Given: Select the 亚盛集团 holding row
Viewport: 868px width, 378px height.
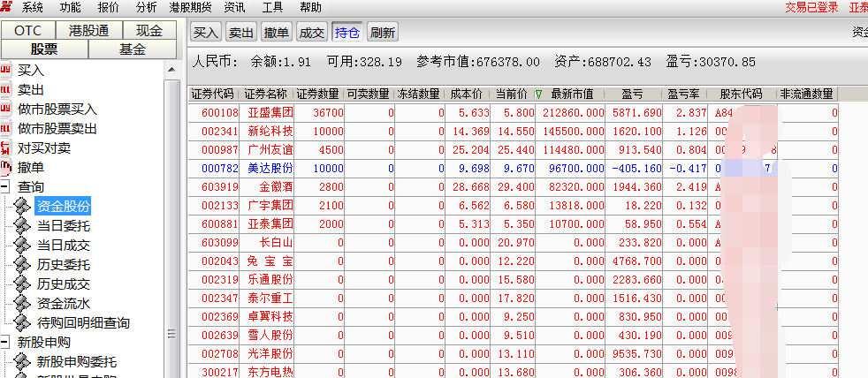Looking at the screenshot, I should tap(514, 113).
